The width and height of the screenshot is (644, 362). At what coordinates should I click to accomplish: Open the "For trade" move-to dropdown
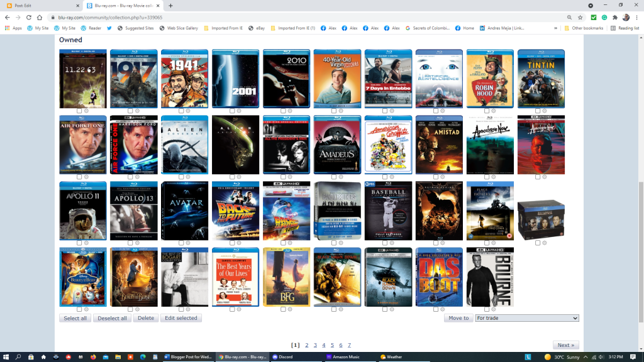click(x=526, y=318)
